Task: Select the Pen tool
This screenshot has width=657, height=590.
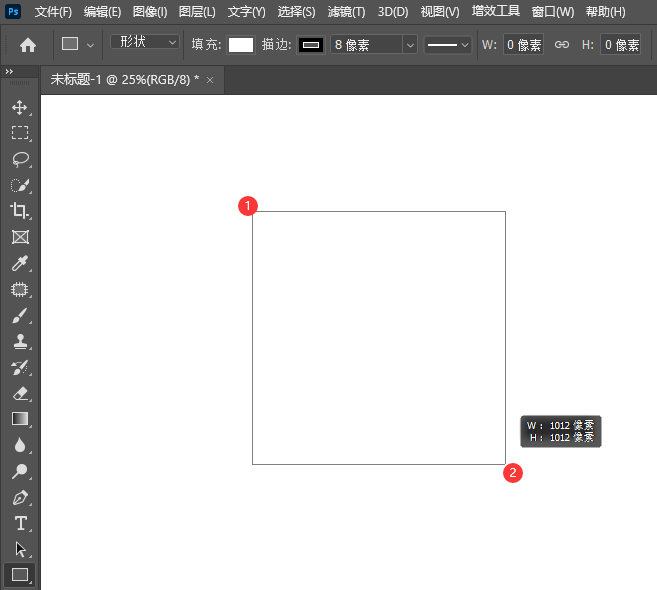Action: [x=20, y=498]
